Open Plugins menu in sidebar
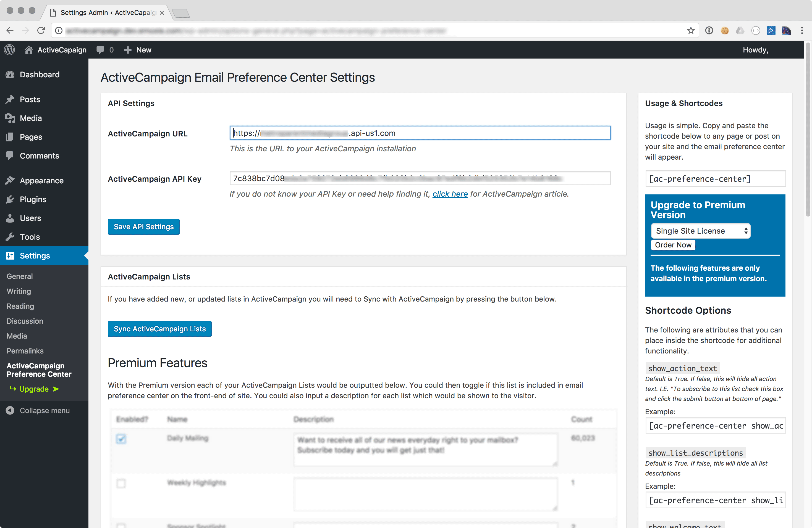The width and height of the screenshot is (812, 528). (44, 199)
